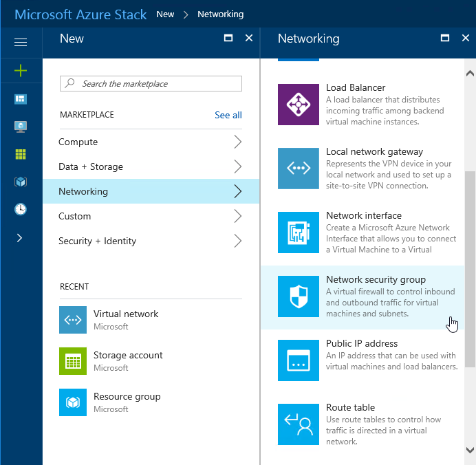Screen dimensions: 476x465
Task: Click the Network security group shield icon
Action: 299,296
